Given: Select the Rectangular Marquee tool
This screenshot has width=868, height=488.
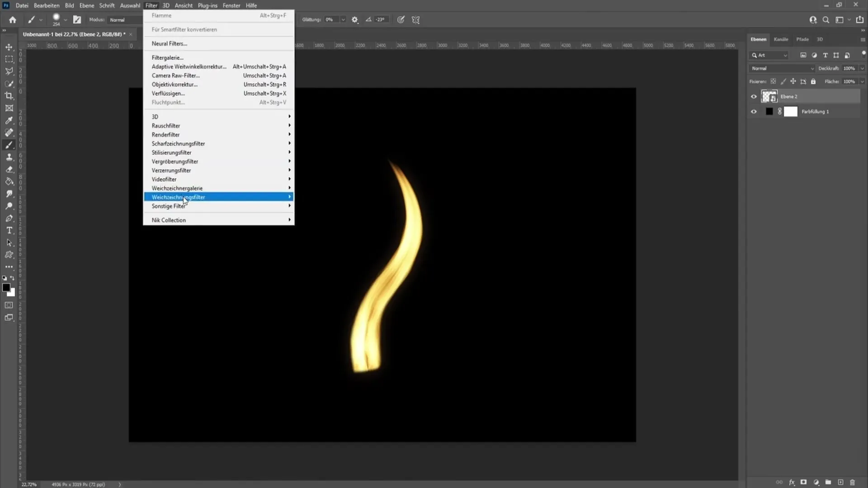Looking at the screenshot, I should click(x=9, y=59).
